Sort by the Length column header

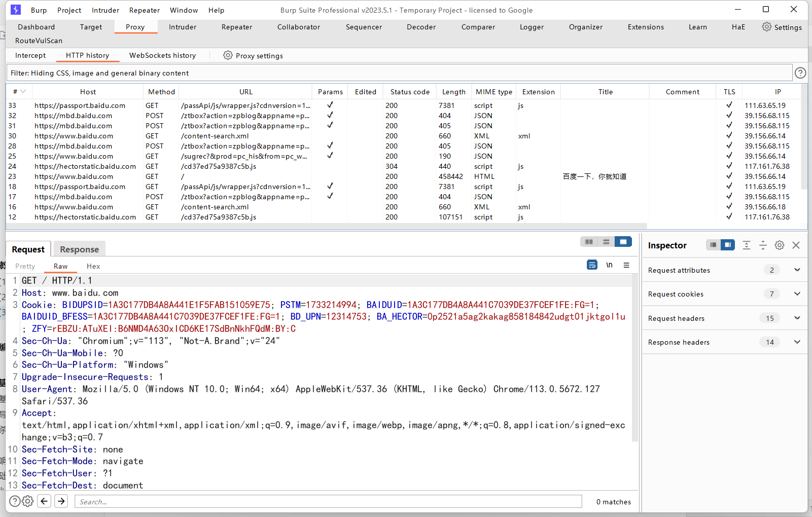(453, 92)
